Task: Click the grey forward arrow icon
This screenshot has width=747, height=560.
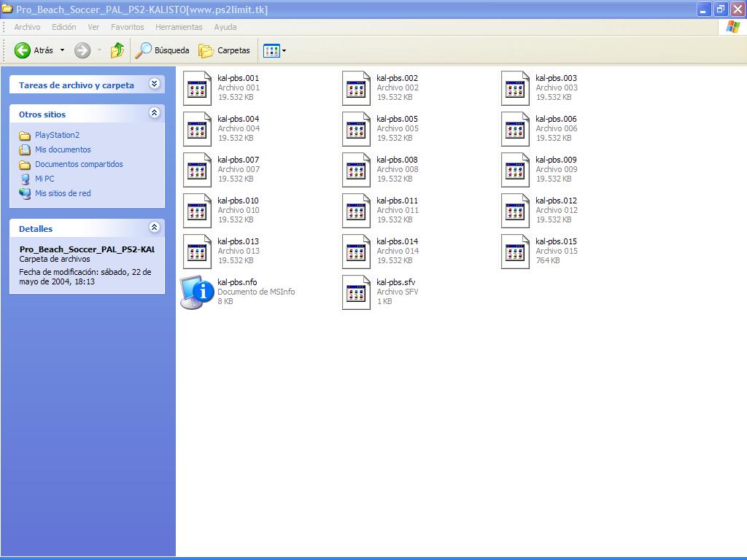Action: (x=82, y=50)
